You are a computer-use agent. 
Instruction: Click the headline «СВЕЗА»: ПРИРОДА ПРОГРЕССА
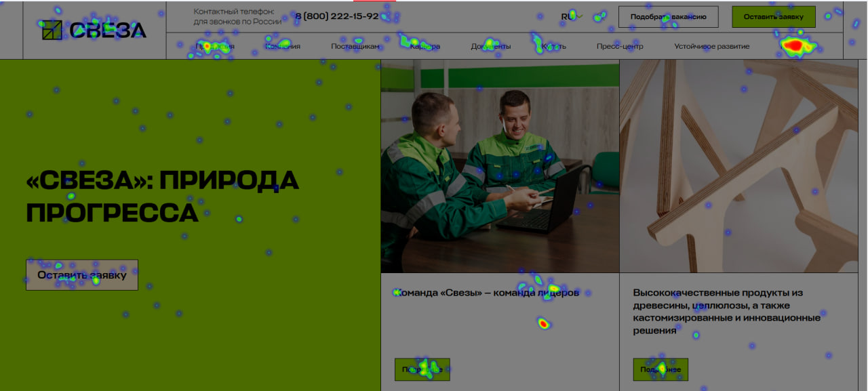pyautogui.click(x=162, y=197)
